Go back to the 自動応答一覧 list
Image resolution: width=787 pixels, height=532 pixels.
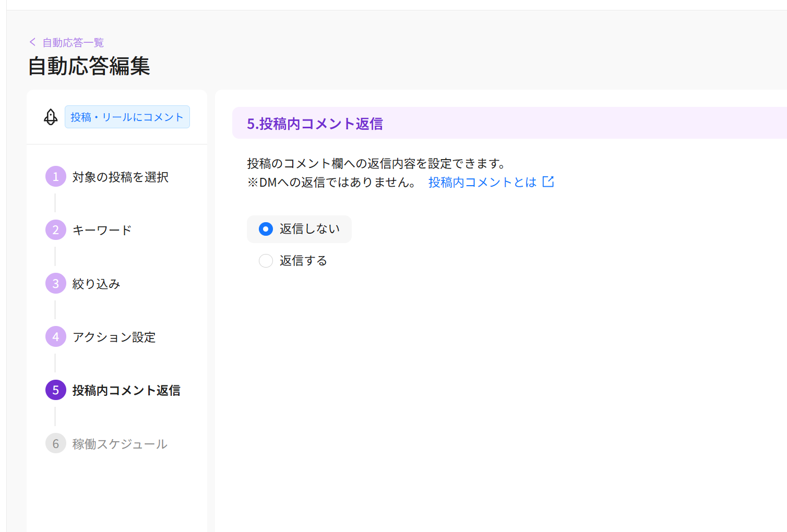coord(73,43)
